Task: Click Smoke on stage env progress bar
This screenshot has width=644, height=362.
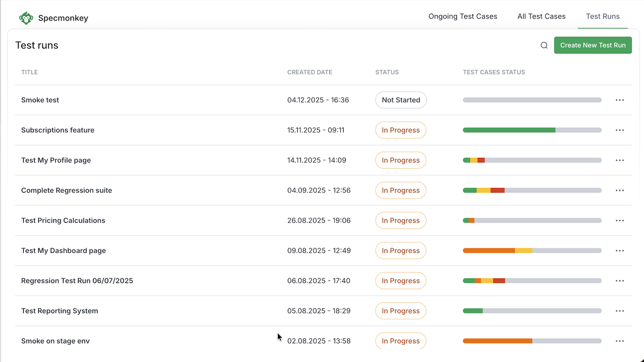Action: tap(532, 341)
